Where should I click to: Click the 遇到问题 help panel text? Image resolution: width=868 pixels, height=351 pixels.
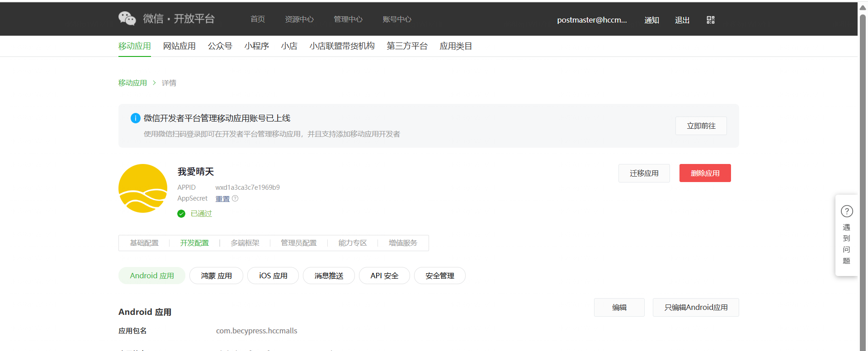846,244
